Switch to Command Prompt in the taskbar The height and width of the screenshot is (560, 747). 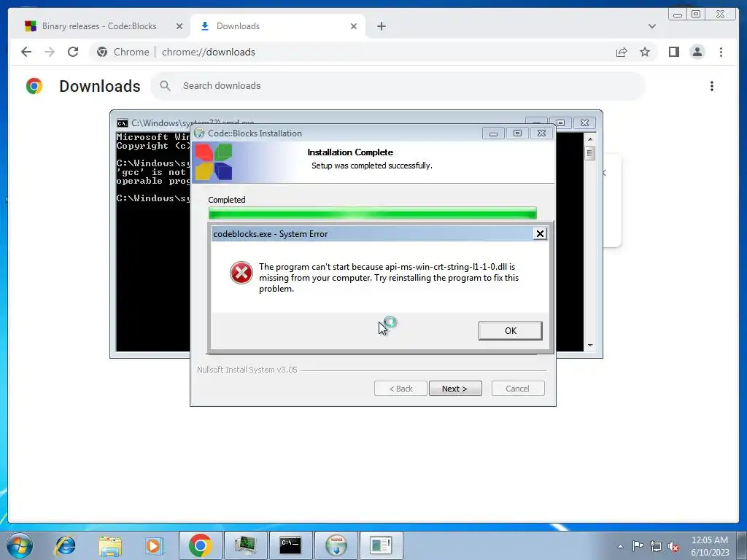point(290,545)
